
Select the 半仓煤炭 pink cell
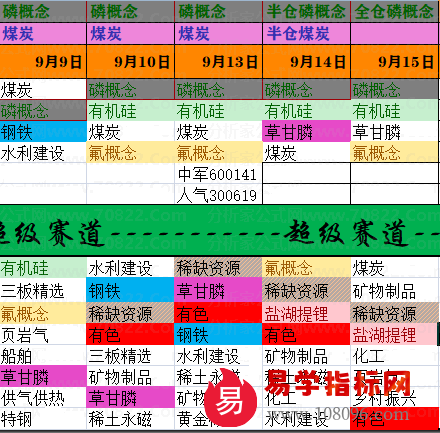(306, 34)
